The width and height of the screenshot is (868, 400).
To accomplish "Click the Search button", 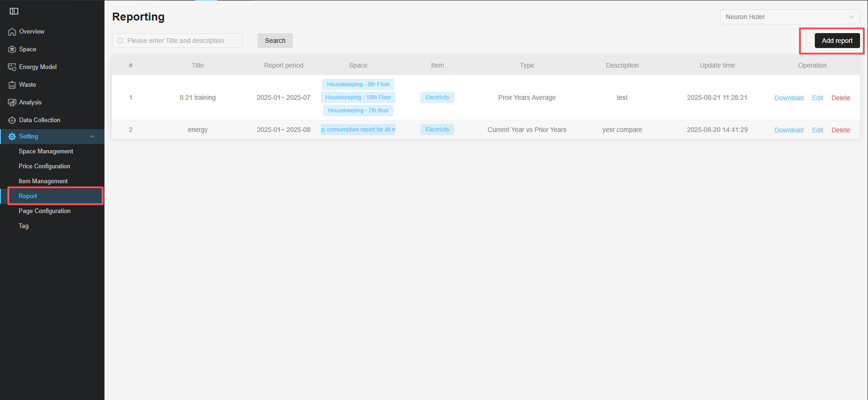I will click(x=275, y=41).
